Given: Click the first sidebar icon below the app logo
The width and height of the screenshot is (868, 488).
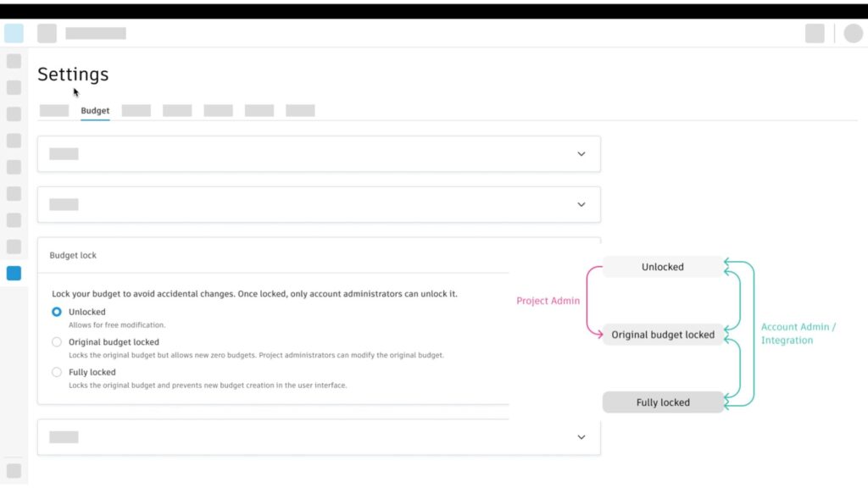Looking at the screenshot, I should coord(14,61).
